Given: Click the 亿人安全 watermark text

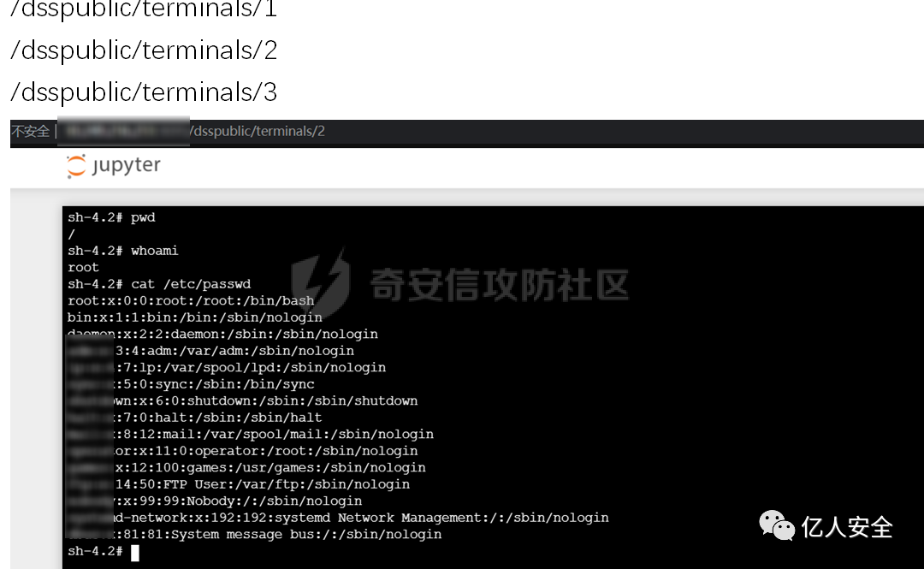Looking at the screenshot, I should (x=847, y=527).
